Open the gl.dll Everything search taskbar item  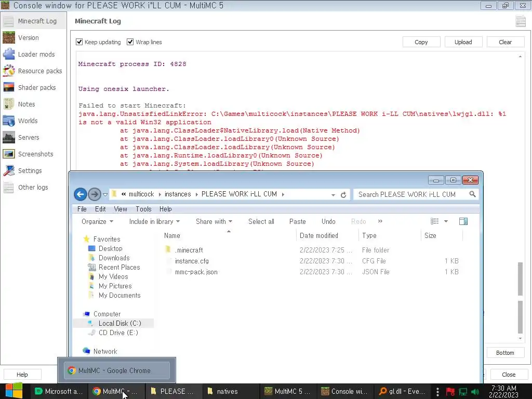coord(403,391)
